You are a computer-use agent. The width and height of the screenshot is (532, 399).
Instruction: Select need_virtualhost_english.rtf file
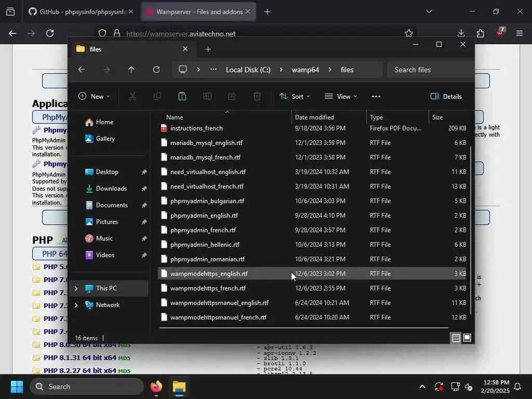tap(312, 171)
